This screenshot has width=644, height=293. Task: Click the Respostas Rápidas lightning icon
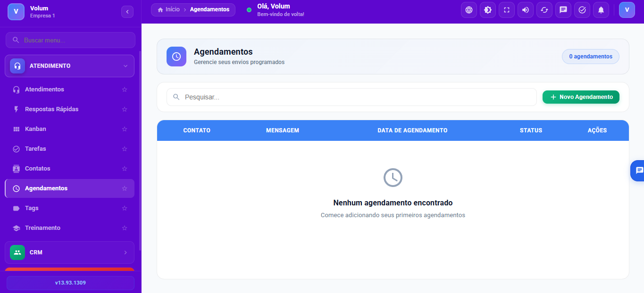(17, 109)
